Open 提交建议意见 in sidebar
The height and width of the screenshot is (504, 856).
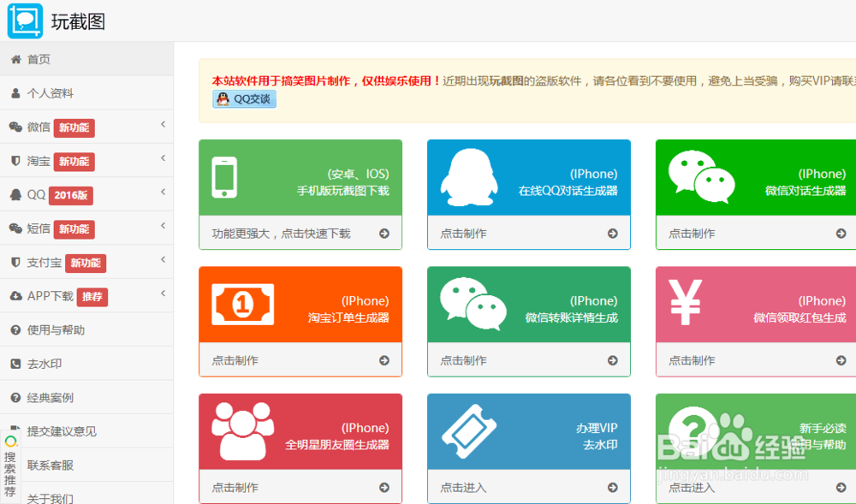pos(86,431)
